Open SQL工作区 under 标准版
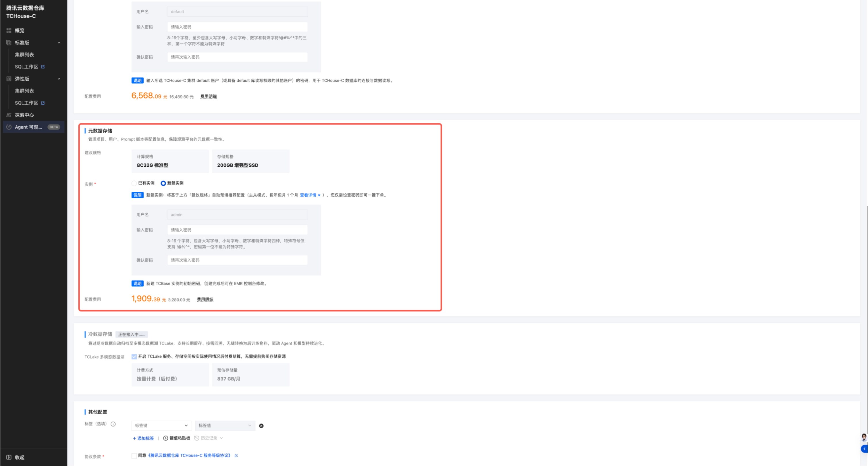 click(x=26, y=67)
